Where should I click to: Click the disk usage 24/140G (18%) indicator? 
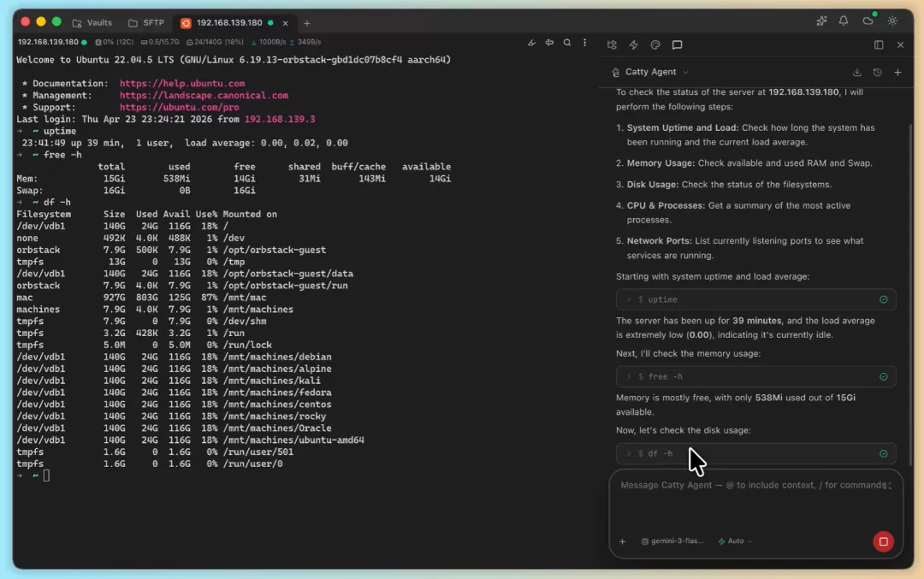click(x=215, y=43)
